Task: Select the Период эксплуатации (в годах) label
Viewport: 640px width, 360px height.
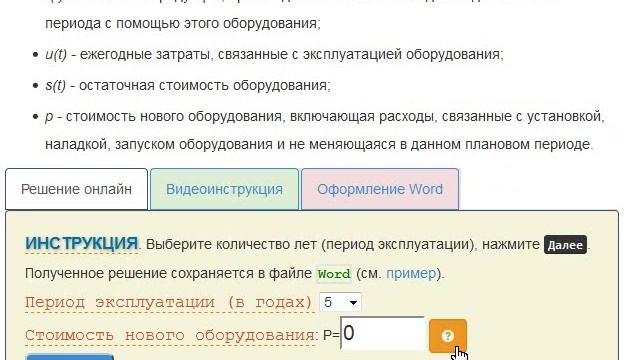Action: pyautogui.click(x=169, y=302)
